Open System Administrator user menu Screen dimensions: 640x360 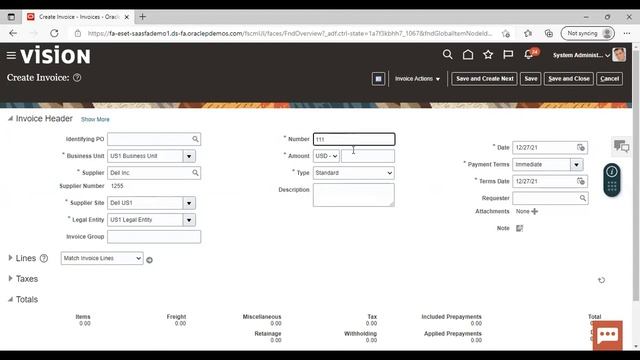(x=581, y=55)
